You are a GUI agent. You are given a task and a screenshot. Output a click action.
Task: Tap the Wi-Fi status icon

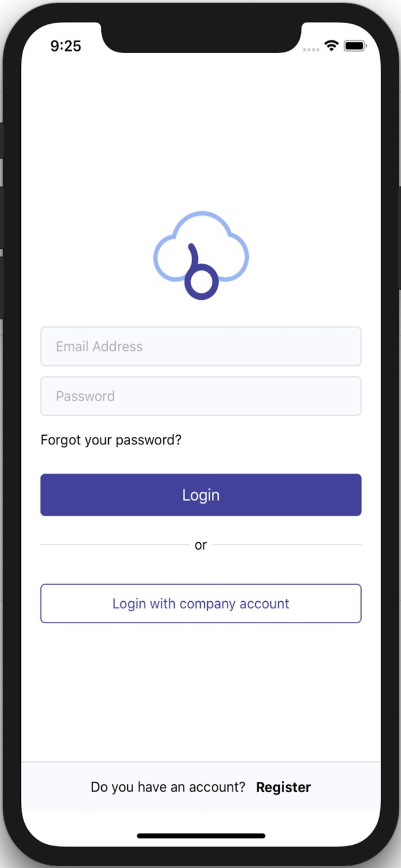click(x=332, y=46)
